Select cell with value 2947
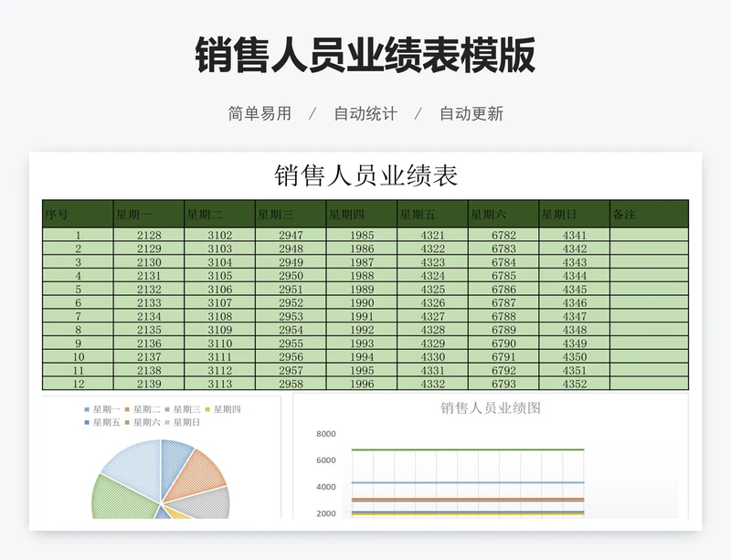The width and height of the screenshot is (731, 560). [x=291, y=235]
